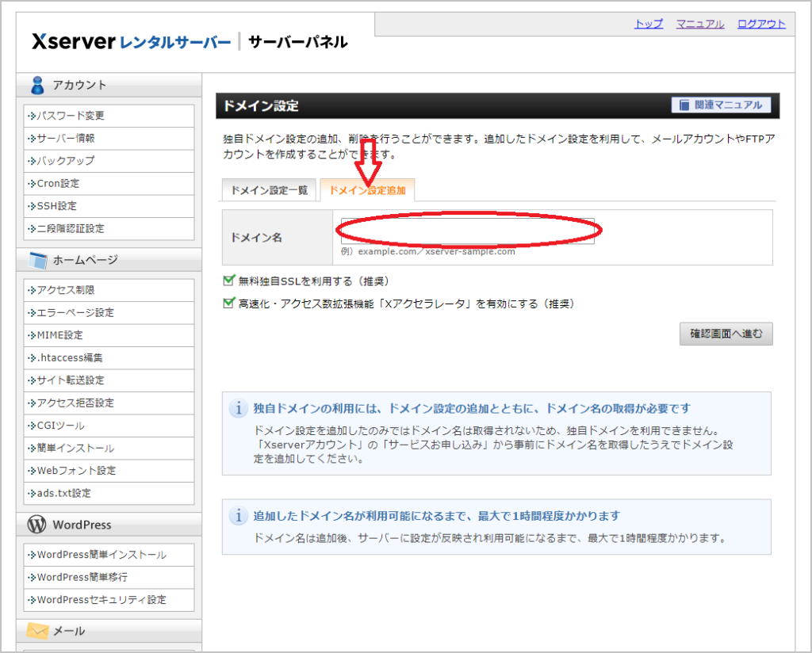
Task: Click the Homepage section page icon
Action: pos(38,260)
